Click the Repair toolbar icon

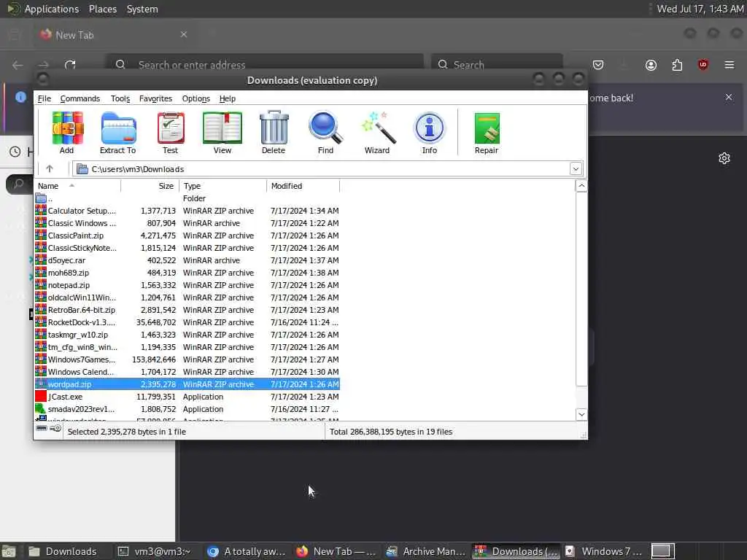click(487, 132)
